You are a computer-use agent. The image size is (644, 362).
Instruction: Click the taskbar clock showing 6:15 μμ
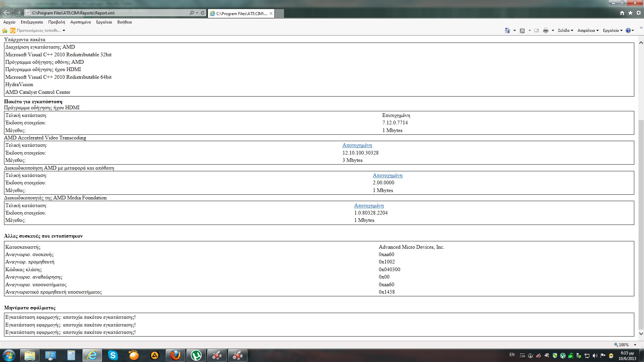[x=627, y=356]
